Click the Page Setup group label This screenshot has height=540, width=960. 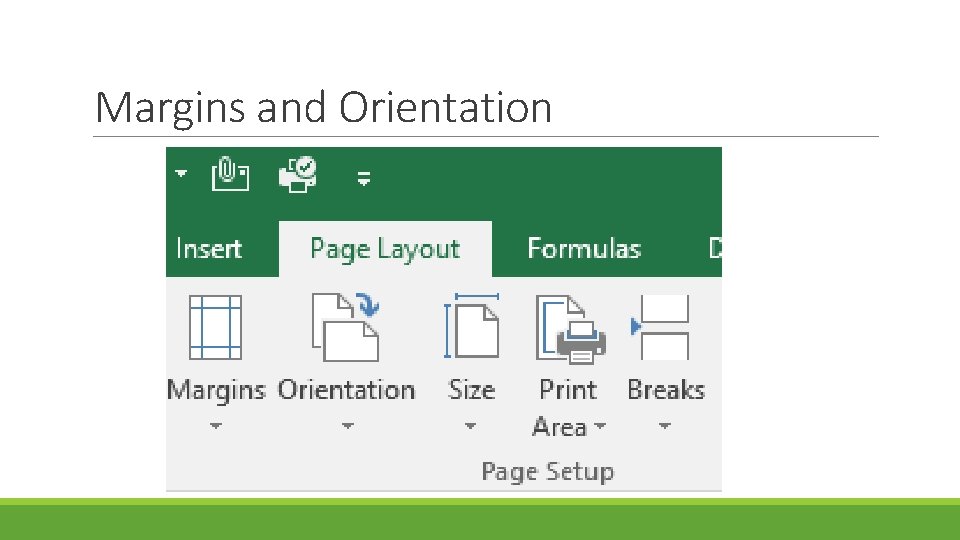[548, 471]
